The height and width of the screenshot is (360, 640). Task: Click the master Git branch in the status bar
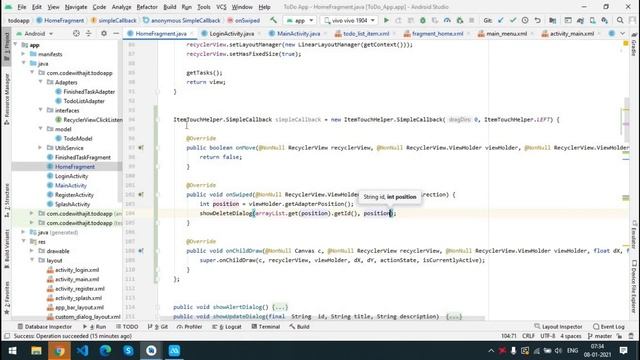pos(600,336)
